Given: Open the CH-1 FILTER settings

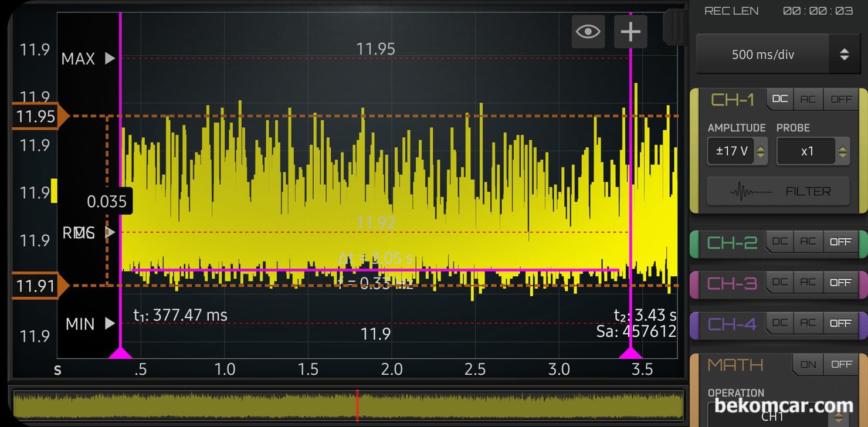Looking at the screenshot, I should (778, 191).
